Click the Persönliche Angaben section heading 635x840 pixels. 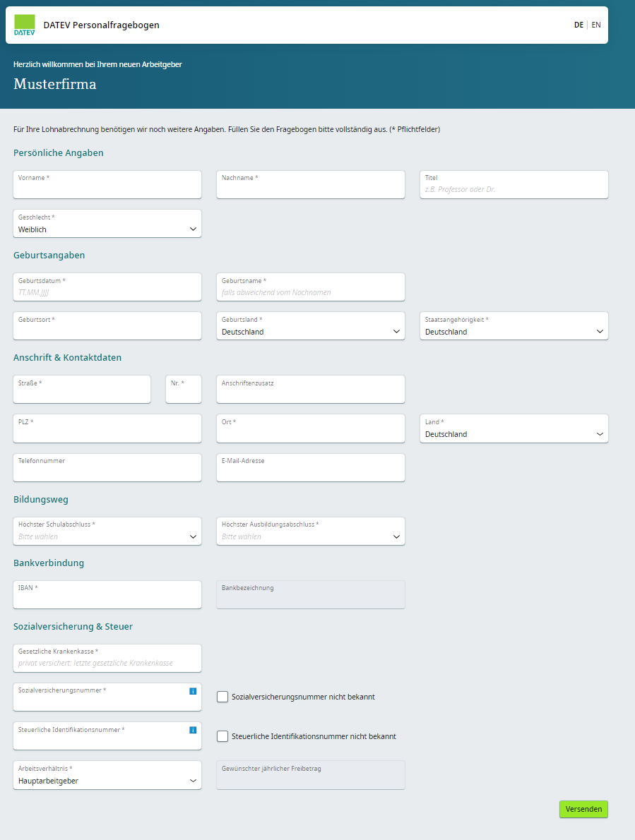coord(59,152)
